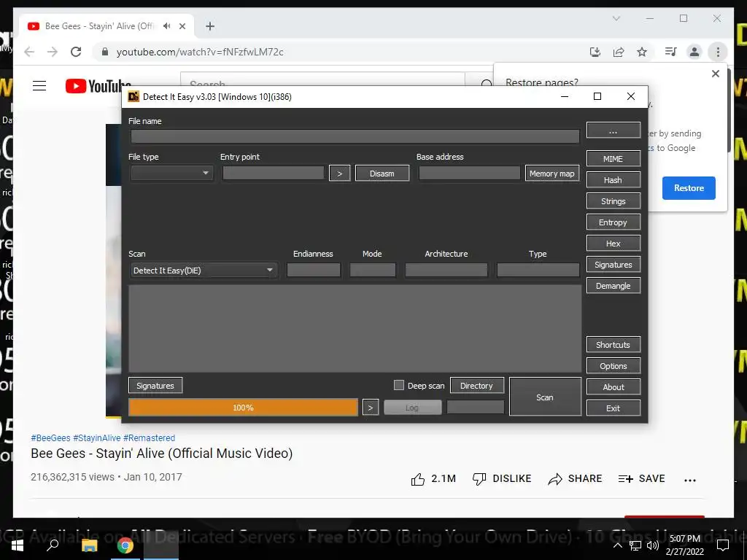Click the YouTube logo
This screenshot has height=560, width=747.
click(x=98, y=86)
